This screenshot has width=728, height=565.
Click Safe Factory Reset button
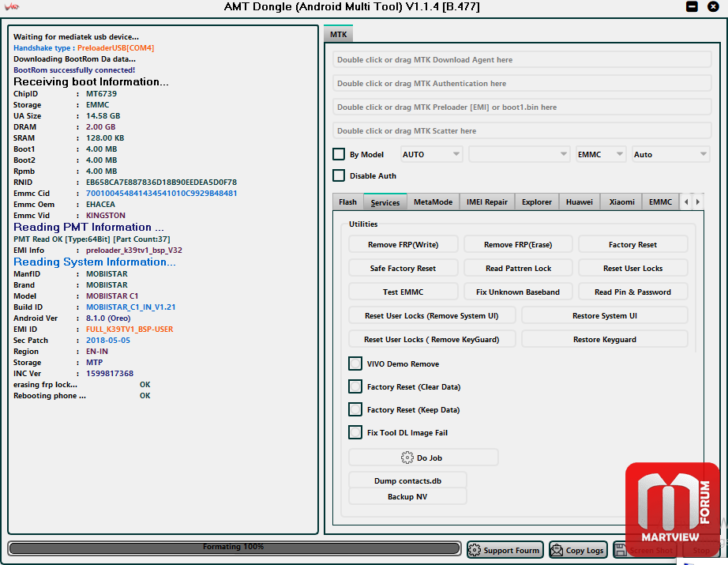coord(403,268)
